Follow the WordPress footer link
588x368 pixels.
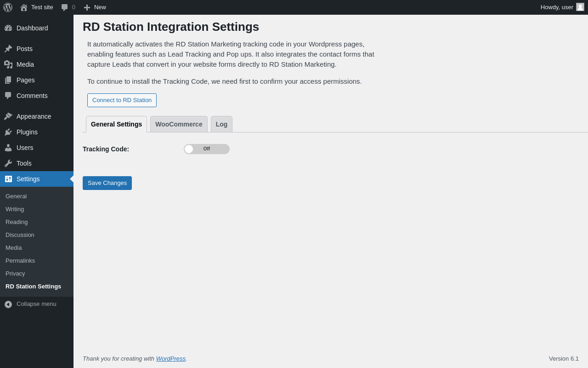[171, 359]
